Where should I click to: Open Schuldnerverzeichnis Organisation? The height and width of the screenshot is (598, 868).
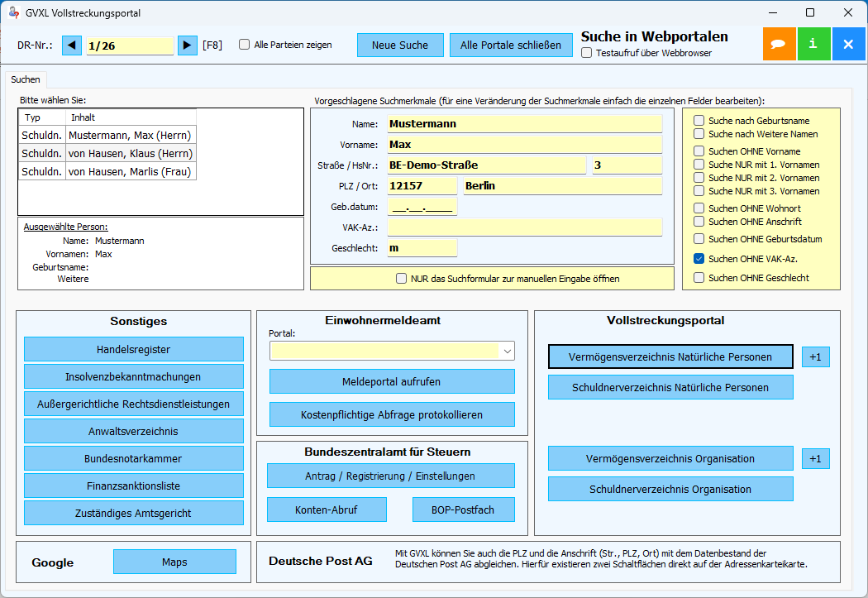point(670,489)
